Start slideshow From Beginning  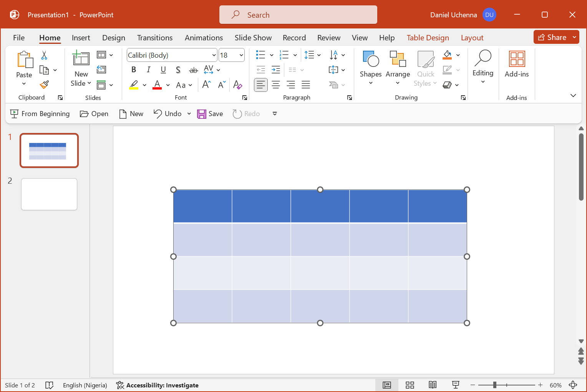40,113
